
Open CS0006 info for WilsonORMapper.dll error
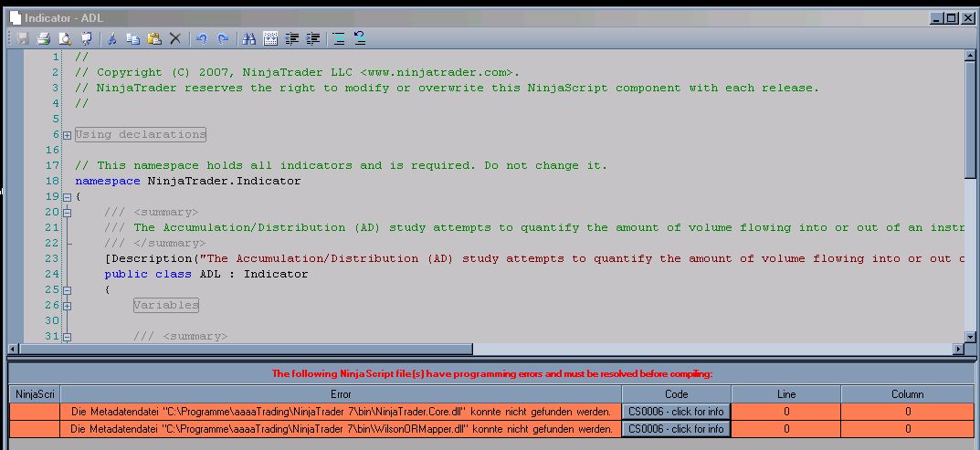[676, 429]
